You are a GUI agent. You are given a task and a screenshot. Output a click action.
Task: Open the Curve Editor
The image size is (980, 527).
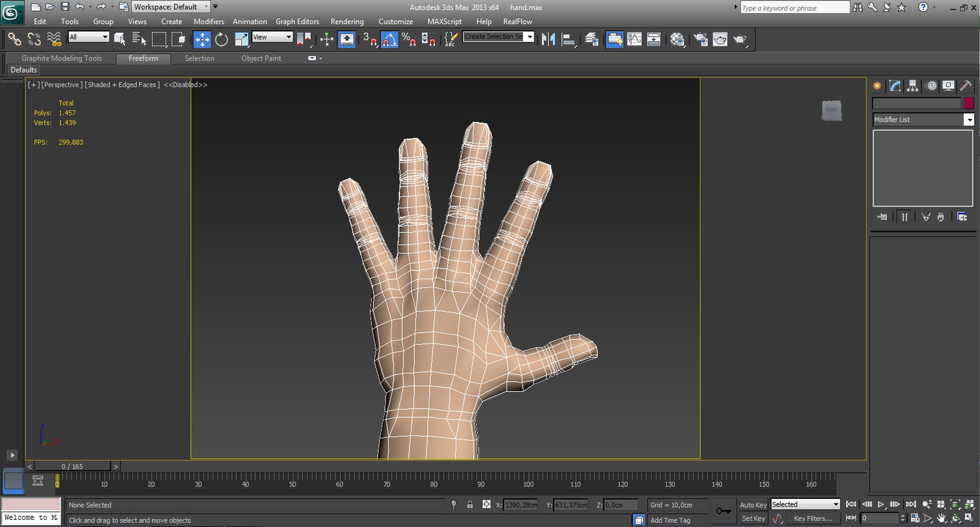[634, 39]
